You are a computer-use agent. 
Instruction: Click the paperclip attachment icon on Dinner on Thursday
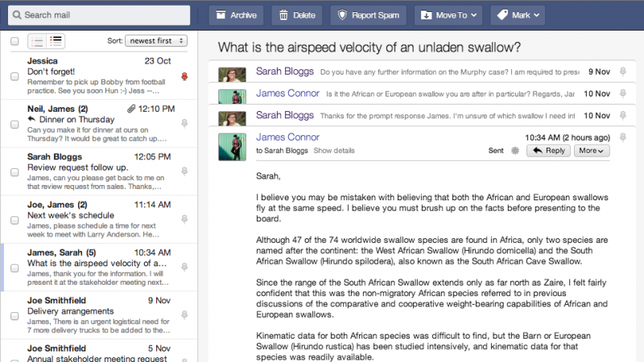(131, 109)
